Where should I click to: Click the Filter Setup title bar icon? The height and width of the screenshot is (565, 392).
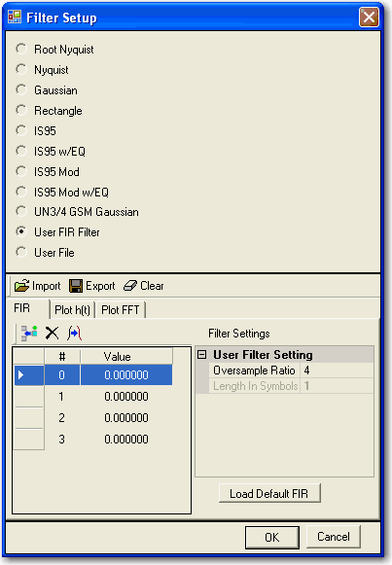(x=15, y=17)
